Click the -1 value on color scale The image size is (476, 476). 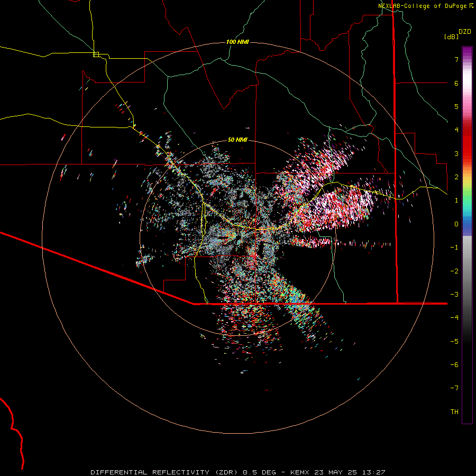coord(454,248)
